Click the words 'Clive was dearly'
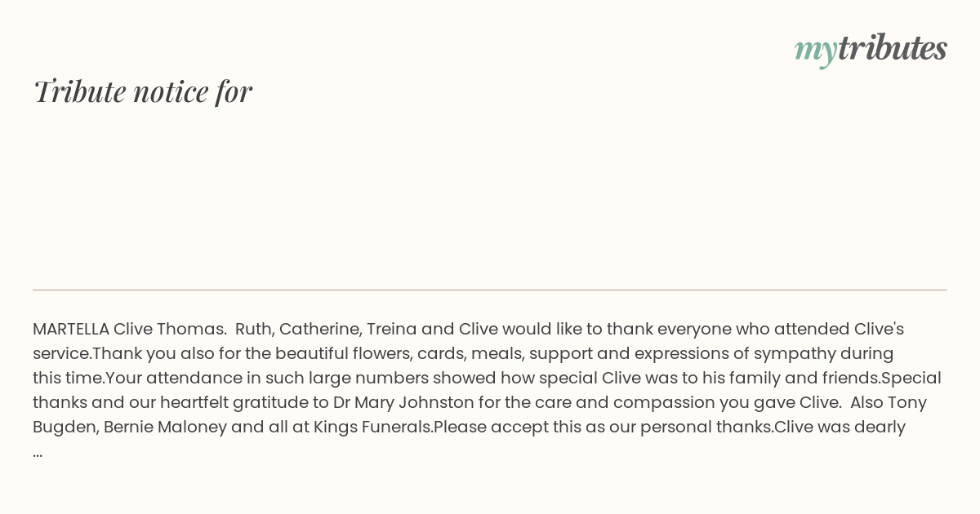The width and height of the screenshot is (980, 514). (x=840, y=427)
